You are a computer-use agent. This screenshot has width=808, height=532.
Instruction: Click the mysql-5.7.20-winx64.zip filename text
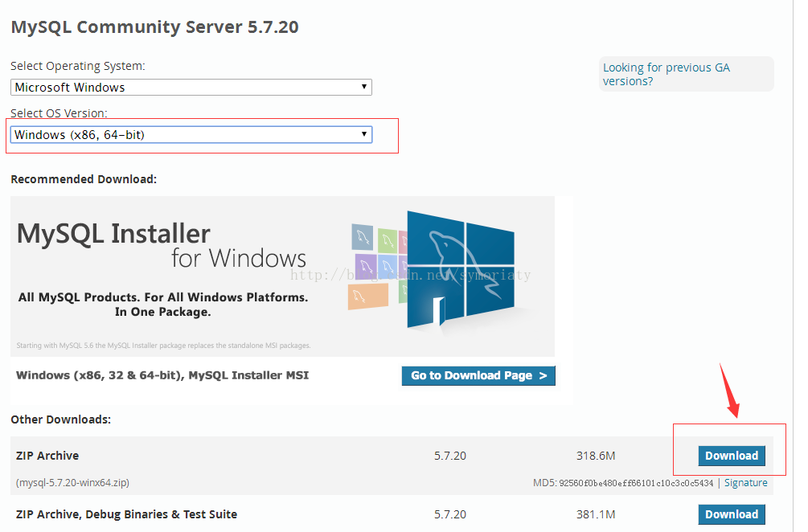coord(72,482)
